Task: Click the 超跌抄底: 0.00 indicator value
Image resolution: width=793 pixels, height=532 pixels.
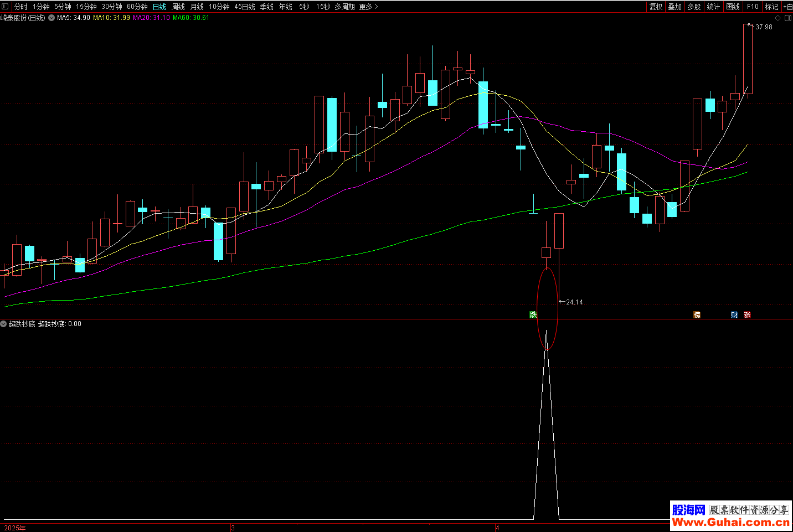Action: 60,324
